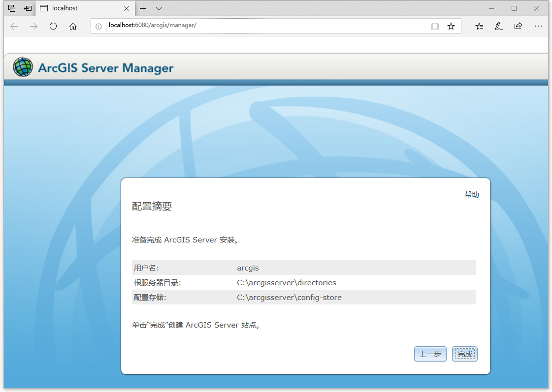Open the favorites hub icon
The height and width of the screenshot is (392, 552).
(479, 27)
